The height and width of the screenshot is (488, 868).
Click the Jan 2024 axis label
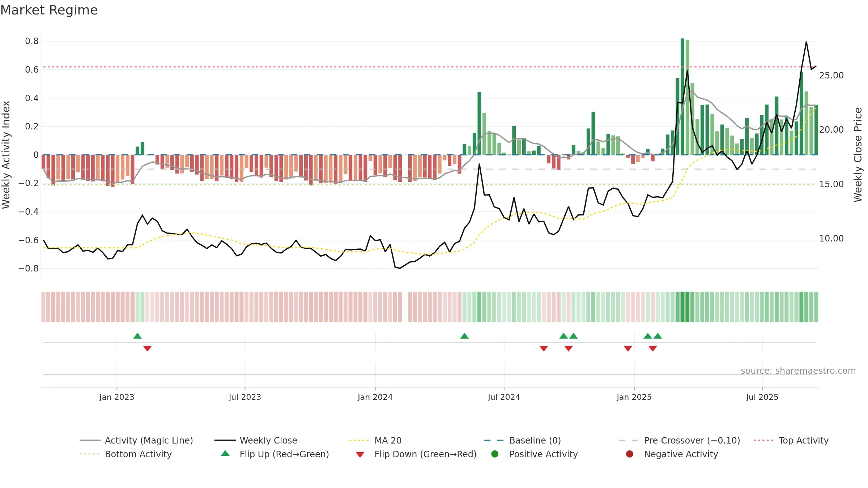[375, 397]
